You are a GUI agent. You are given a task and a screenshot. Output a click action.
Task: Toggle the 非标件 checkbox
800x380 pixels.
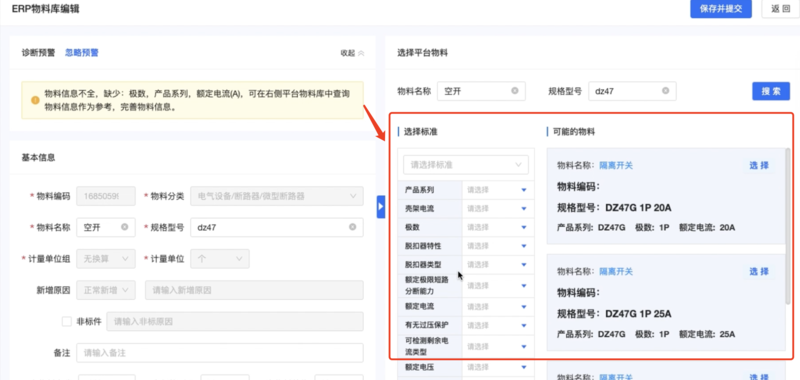(x=67, y=321)
